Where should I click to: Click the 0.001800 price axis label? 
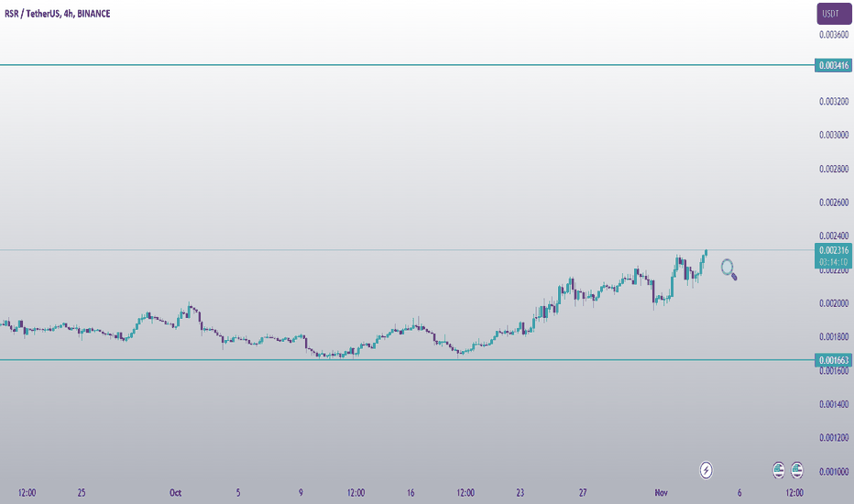(834, 336)
